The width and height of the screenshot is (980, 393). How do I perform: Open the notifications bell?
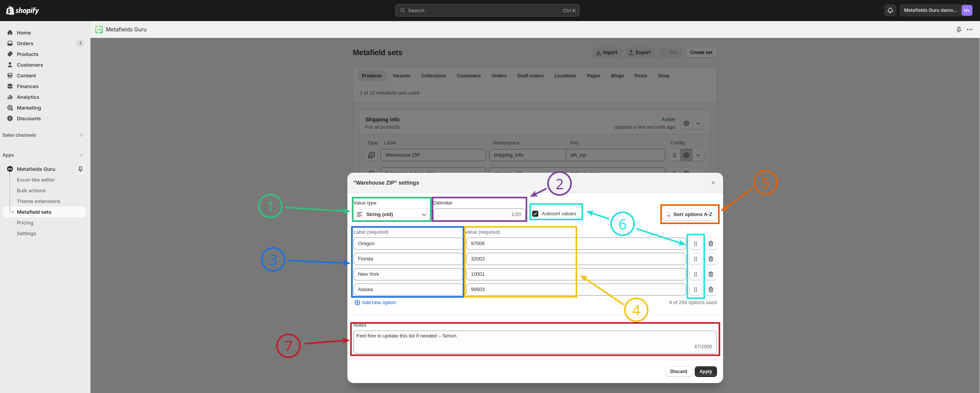(890, 10)
